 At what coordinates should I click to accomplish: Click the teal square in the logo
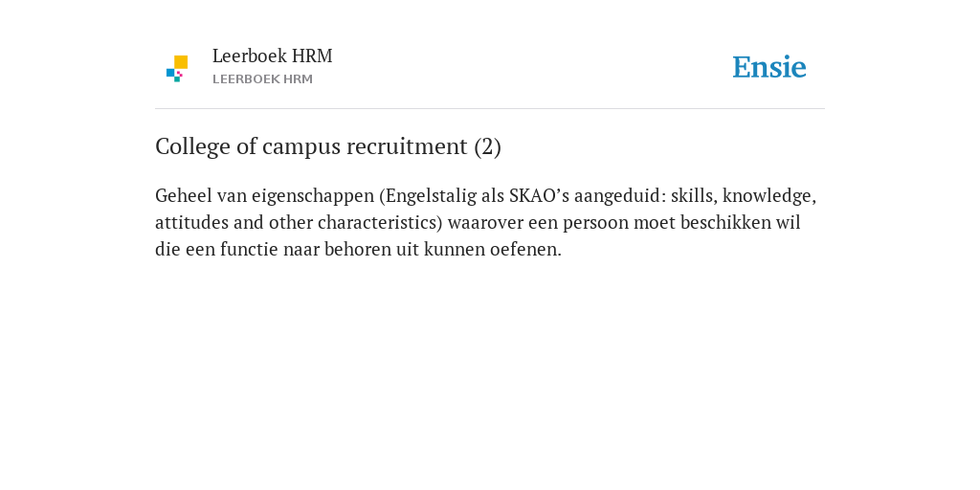[x=177, y=78]
